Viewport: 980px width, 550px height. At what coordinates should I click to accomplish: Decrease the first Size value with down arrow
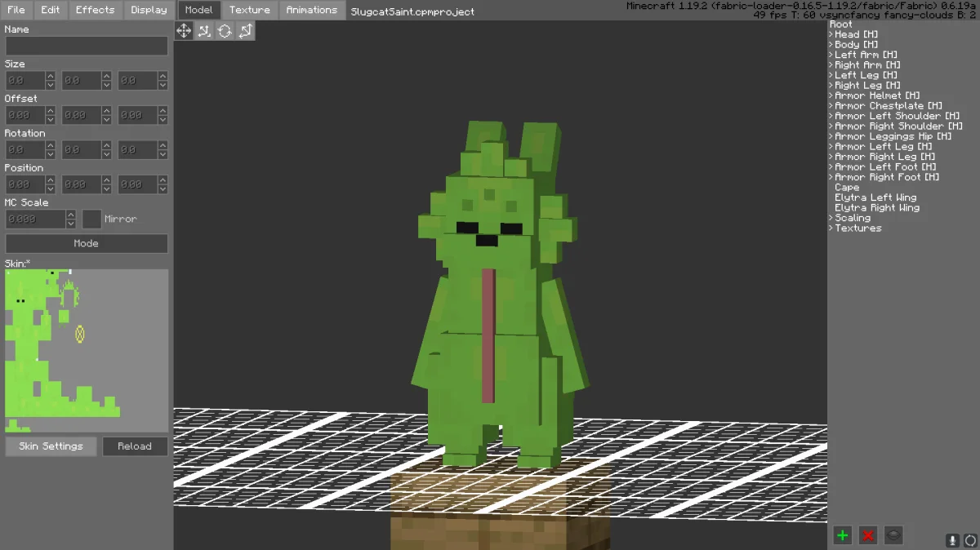tap(50, 85)
